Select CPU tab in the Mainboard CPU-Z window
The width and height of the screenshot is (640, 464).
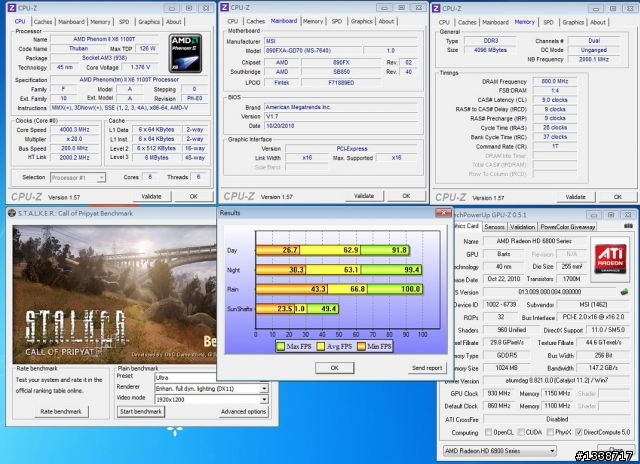point(233,21)
